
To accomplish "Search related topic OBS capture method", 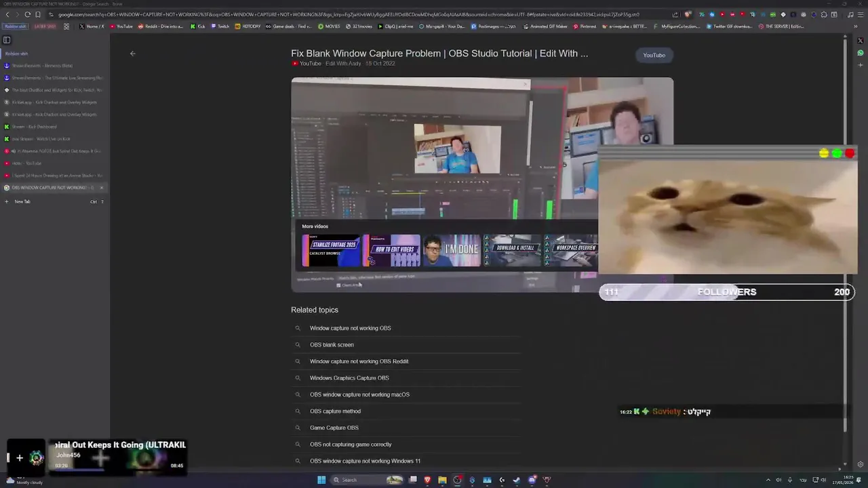I will point(335,411).
